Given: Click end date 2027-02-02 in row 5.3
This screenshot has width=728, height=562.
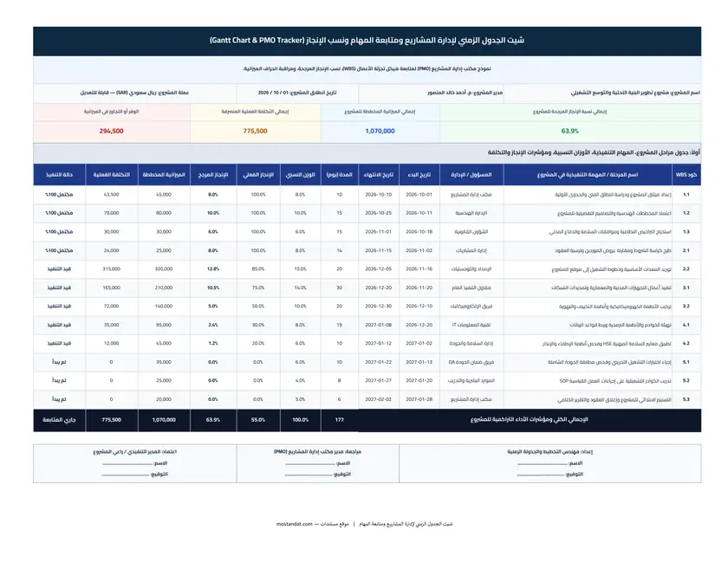Looking at the screenshot, I should point(379,399).
